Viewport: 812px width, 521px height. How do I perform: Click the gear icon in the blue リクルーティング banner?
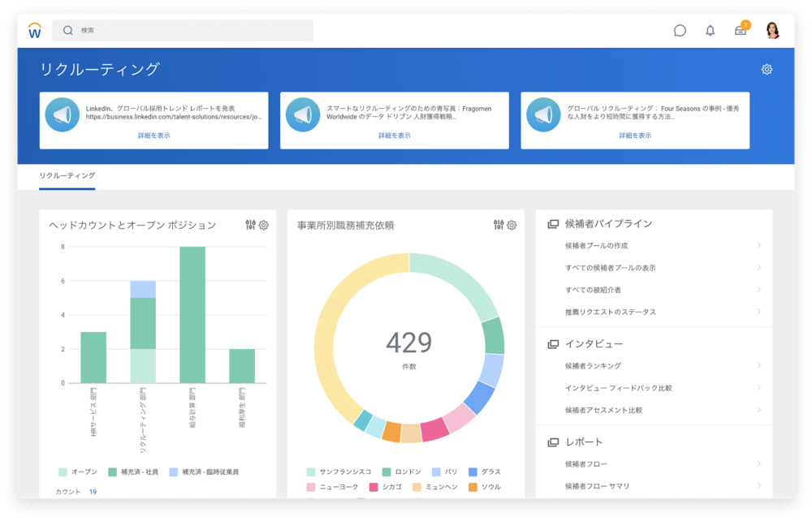(x=767, y=70)
